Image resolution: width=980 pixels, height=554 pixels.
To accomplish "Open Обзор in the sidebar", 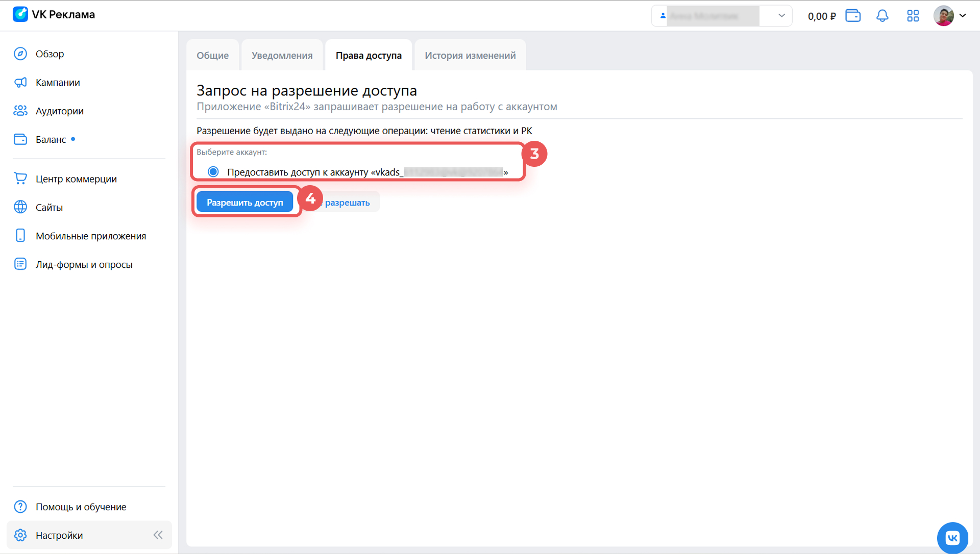I will 50,54.
